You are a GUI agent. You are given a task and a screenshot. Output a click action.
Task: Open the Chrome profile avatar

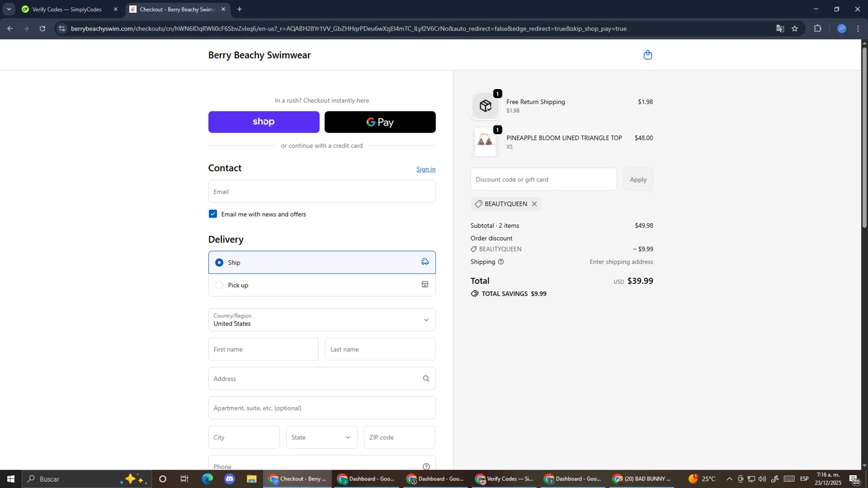point(842,28)
